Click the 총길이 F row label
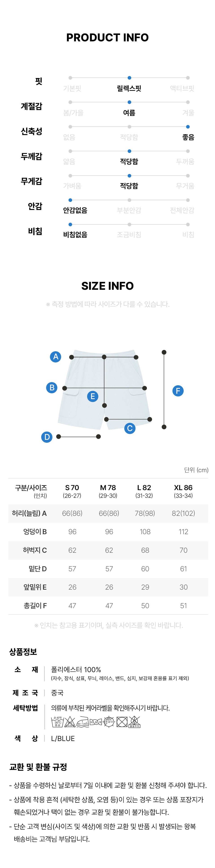Viewport: 215px width, 868px height. (35, 605)
